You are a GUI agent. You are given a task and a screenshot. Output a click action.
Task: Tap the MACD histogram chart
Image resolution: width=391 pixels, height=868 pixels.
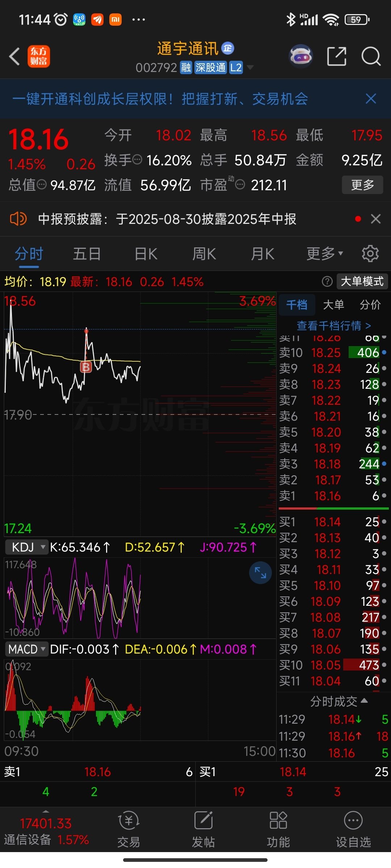click(x=140, y=700)
